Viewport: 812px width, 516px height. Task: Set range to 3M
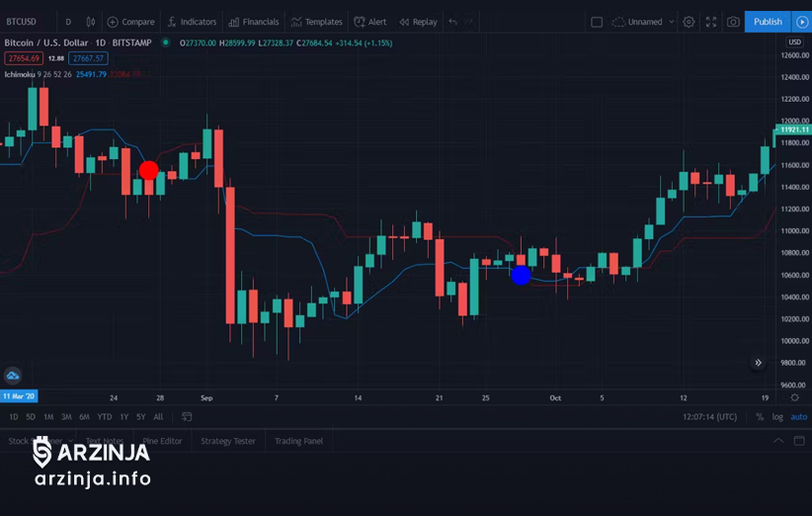click(x=66, y=416)
